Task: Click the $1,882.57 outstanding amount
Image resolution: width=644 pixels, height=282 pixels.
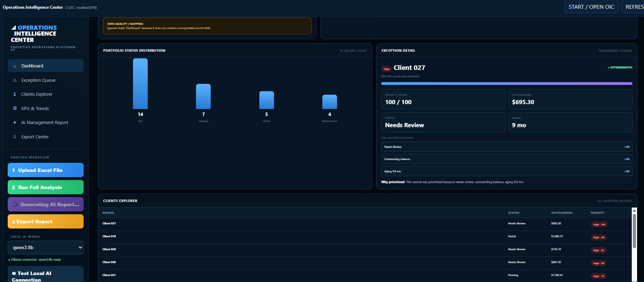Action: click(557, 237)
